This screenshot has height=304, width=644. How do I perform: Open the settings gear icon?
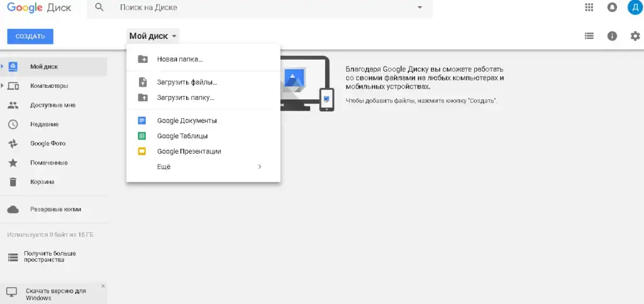click(x=635, y=36)
